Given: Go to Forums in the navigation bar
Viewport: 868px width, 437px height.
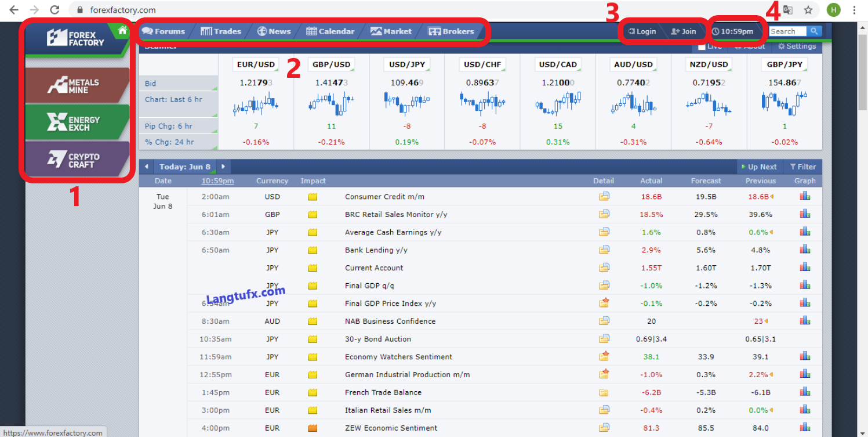Looking at the screenshot, I should coord(164,31).
